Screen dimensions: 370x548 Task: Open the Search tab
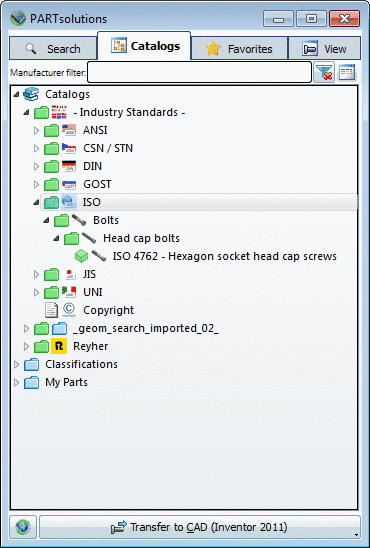click(53, 49)
